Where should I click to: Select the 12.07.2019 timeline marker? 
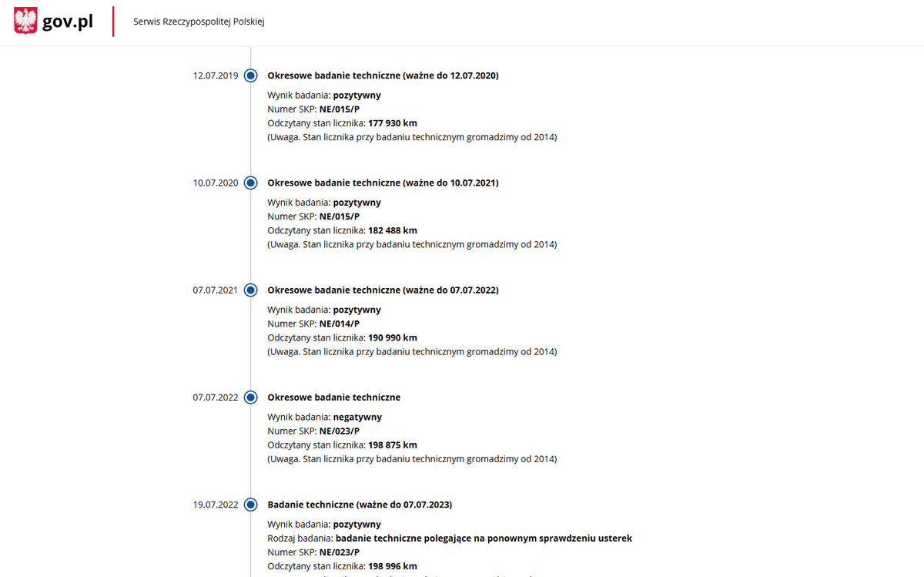click(x=250, y=75)
